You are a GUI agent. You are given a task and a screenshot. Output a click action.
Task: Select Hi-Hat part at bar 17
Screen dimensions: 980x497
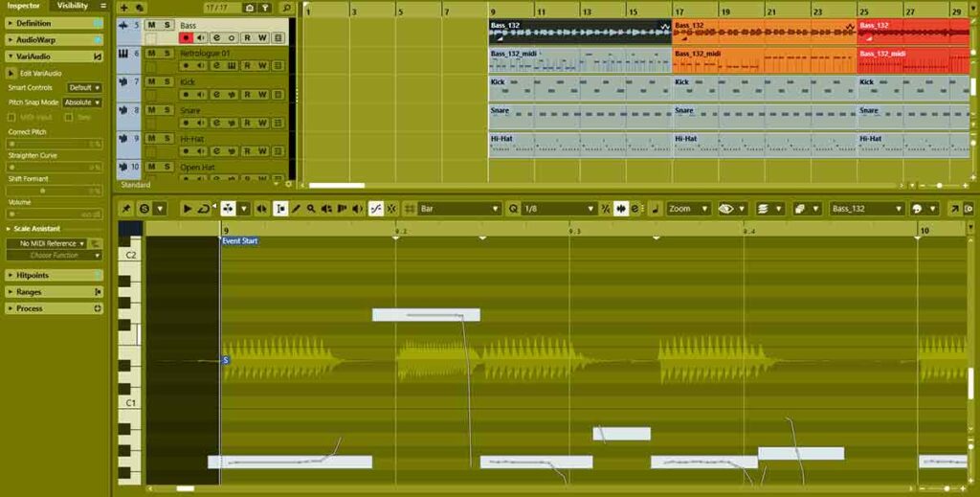[x=765, y=145]
